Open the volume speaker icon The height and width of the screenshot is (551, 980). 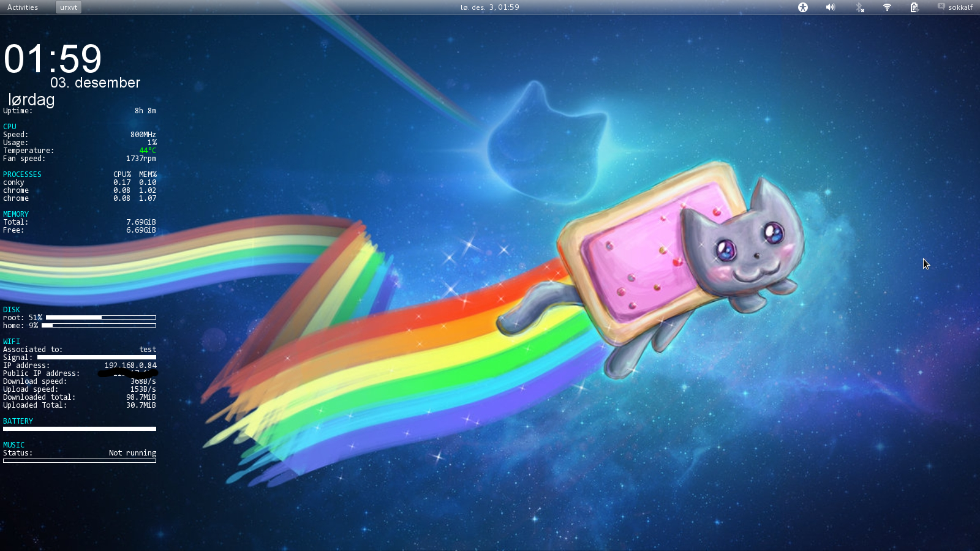(831, 7)
